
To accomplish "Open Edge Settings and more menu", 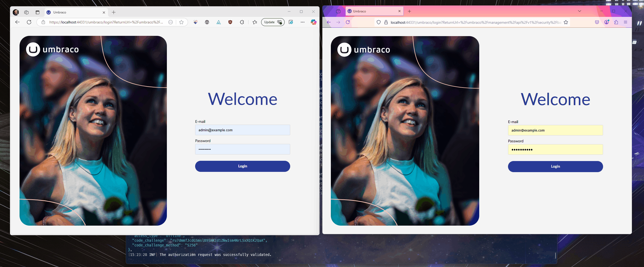I will coord(303,22).
